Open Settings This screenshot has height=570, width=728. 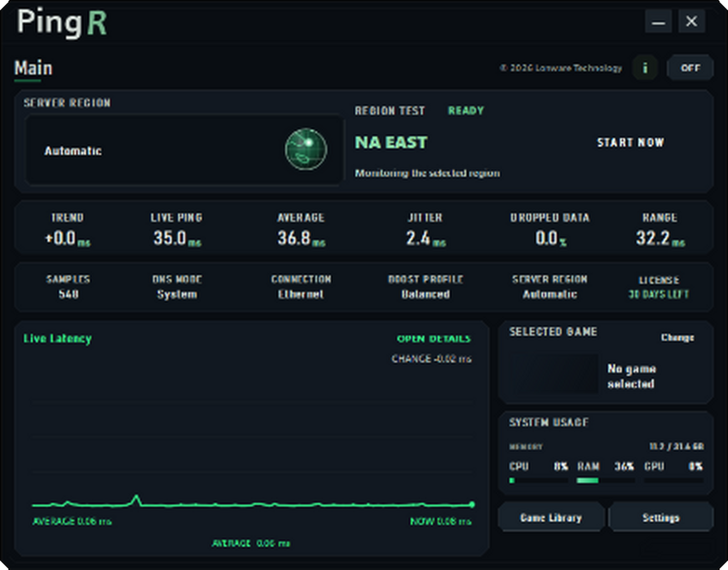tap(661, 518)
